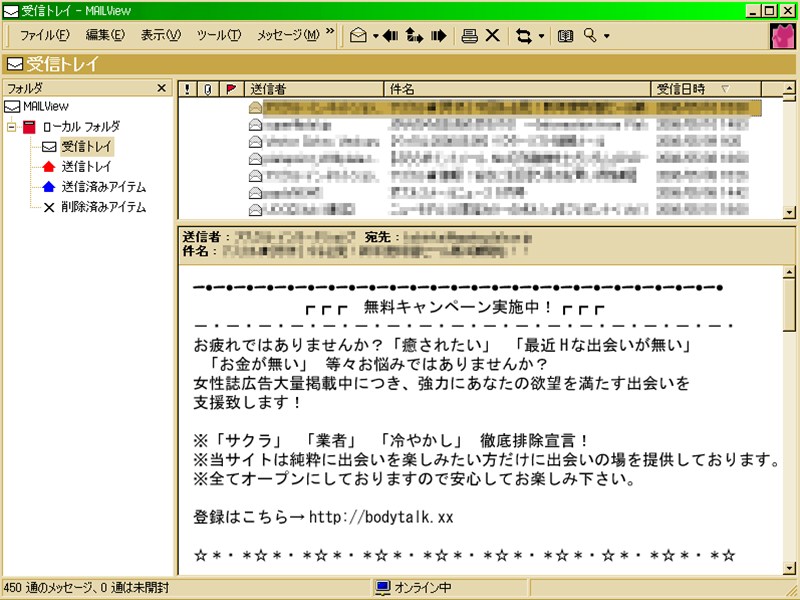
Task: Sort by priority exclamation column header
Action: pyautogui.click(x=187, y=89)
